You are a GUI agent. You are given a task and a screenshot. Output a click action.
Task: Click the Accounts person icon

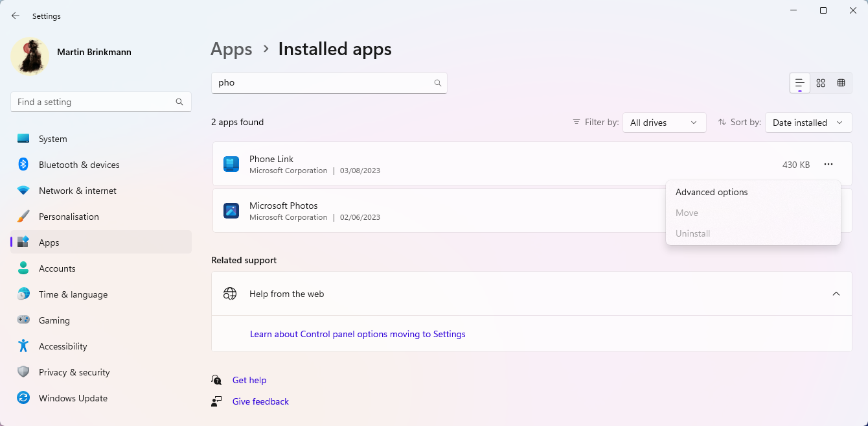pos(23,268)
